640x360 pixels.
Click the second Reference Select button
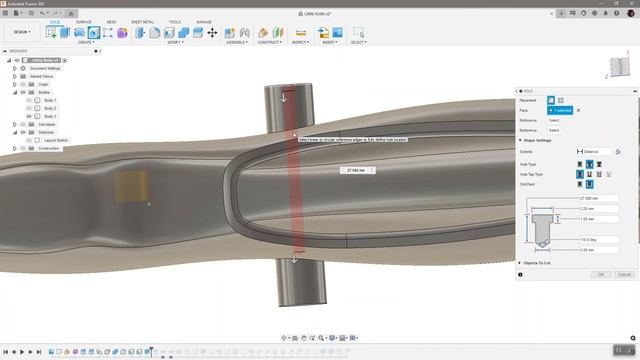(x=554, y=130)
